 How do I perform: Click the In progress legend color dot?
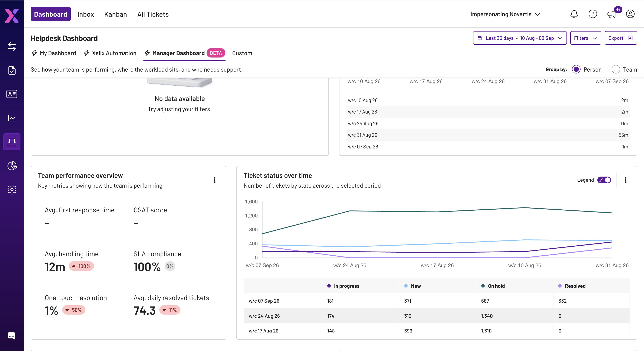(x=329, y=286)
